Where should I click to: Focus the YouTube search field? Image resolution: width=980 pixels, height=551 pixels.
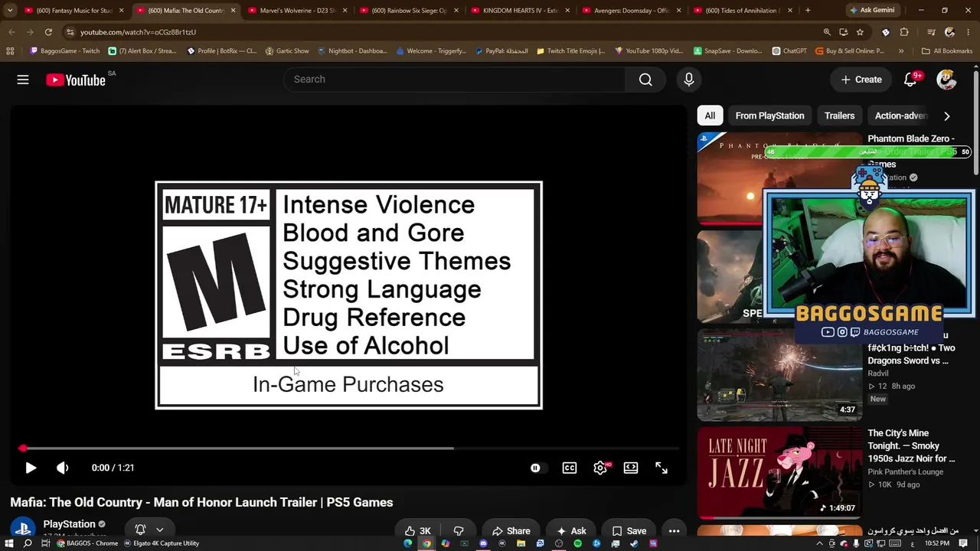(x=455, y=80)
